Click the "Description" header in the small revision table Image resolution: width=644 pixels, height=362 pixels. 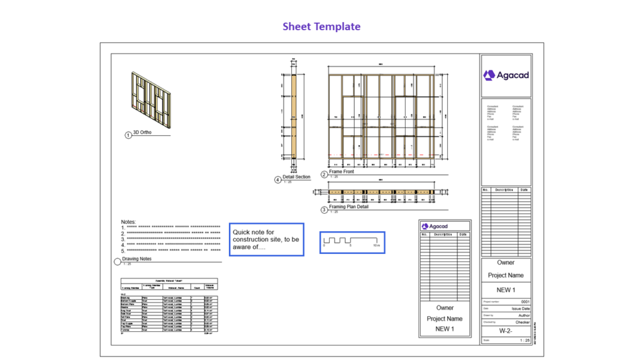click(443, 234)
